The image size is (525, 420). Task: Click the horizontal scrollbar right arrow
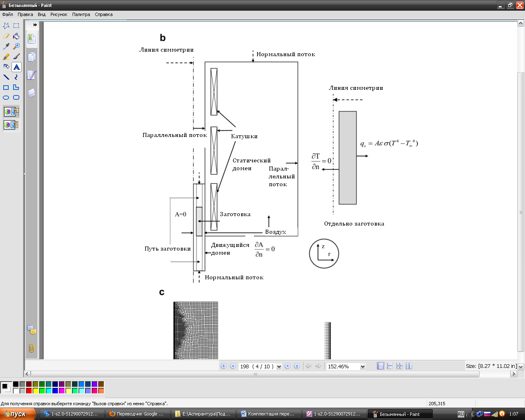tap(514, 374)
